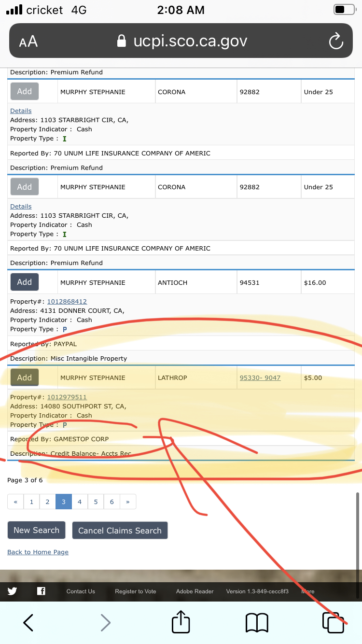362x644 pixels.
Task: Tap the Safari reload page icon
Action: coord(335,42)
